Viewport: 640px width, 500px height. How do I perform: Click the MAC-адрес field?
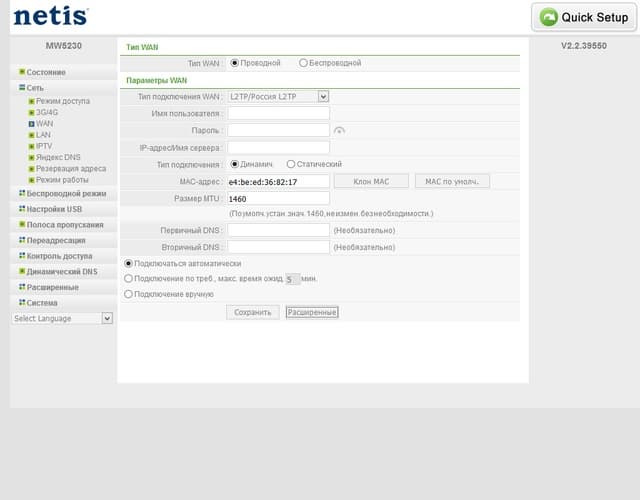[x=278, y=182]
